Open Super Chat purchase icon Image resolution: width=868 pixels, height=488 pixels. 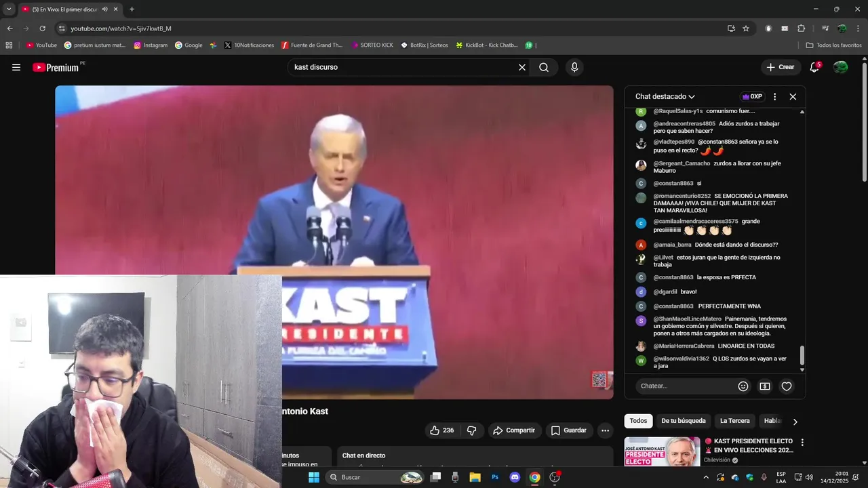(x=765, y=386)
